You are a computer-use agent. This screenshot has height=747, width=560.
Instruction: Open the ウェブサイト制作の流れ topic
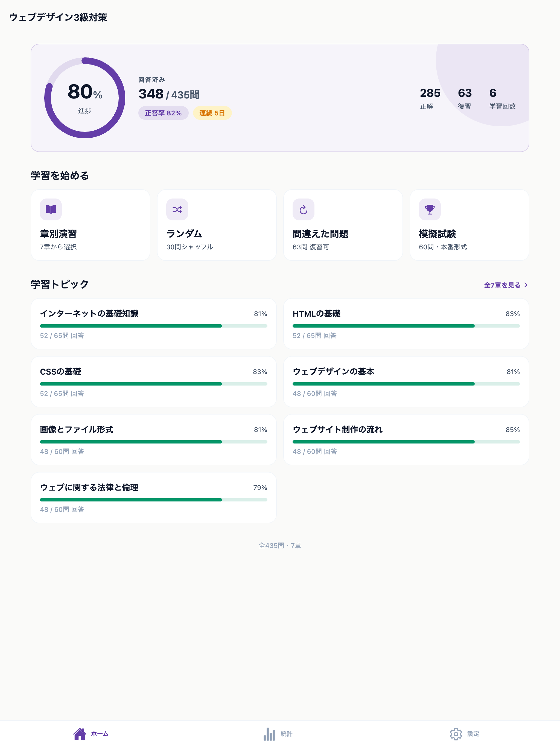pyautogui.click(x=406, y=440)
